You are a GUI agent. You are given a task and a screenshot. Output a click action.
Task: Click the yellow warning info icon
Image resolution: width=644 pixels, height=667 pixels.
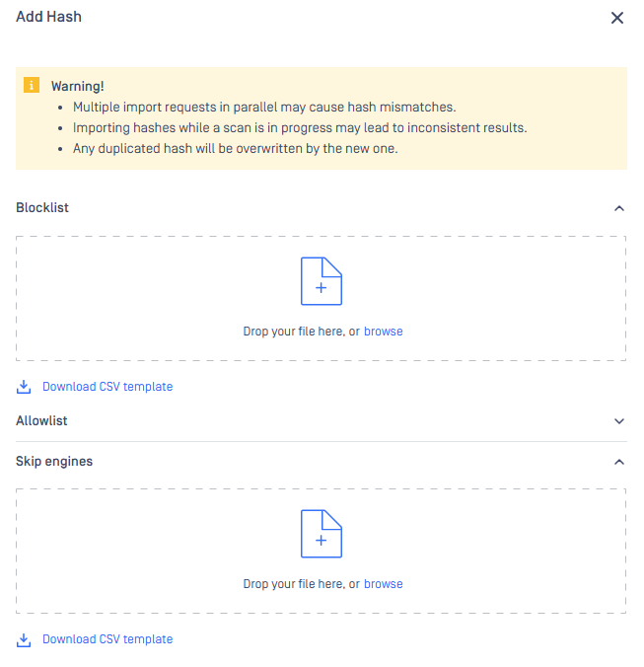click(32, 85)
